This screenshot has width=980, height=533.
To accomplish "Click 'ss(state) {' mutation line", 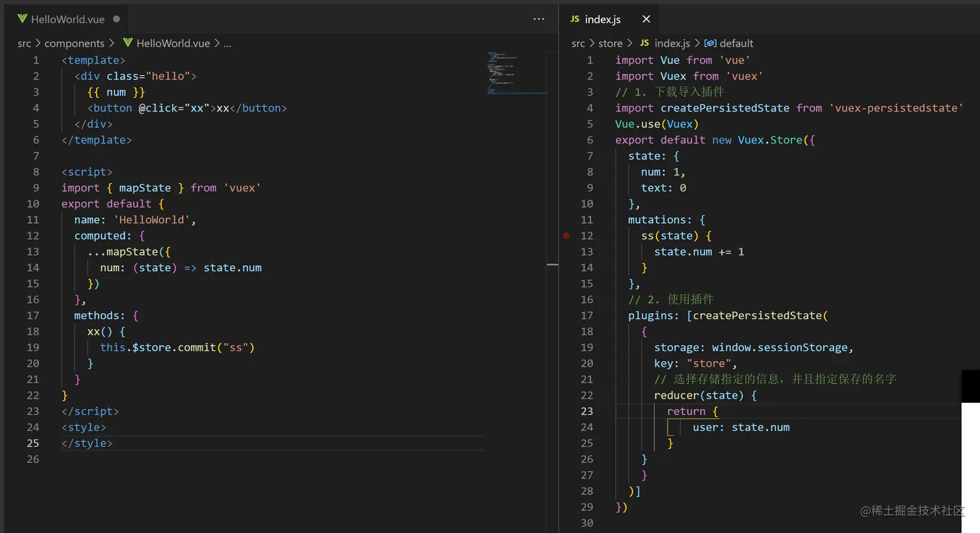I will [x=676, y=236].
